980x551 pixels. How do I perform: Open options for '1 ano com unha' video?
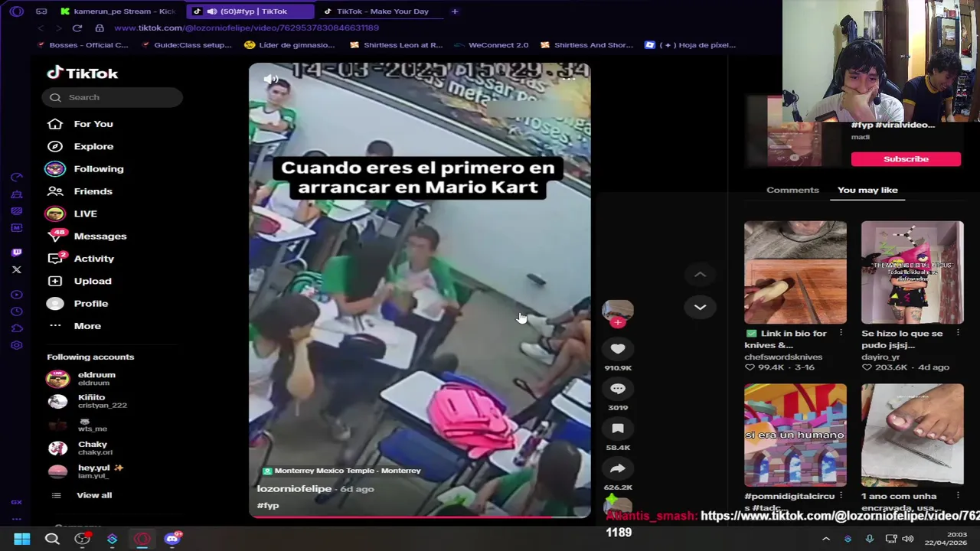[958, 496]
